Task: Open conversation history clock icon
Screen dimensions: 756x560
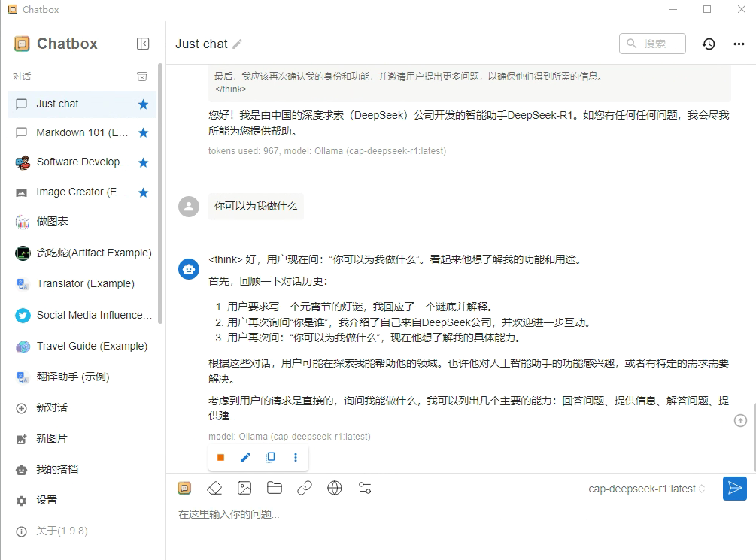Action: (x=709, y=44)
